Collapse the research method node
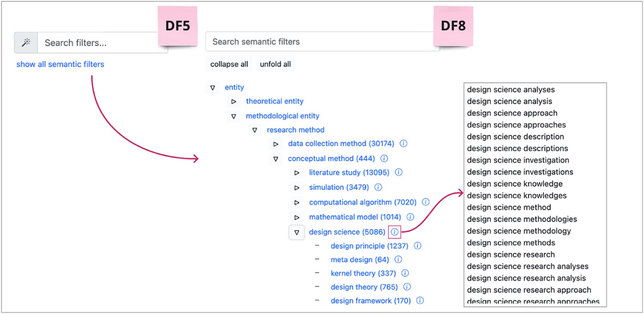This screenshot has height=314, width=644. point(254,130)
